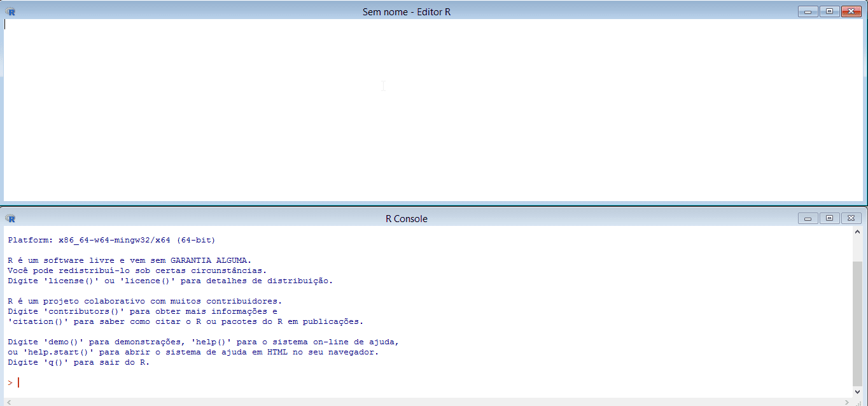Viewport: 868px width, 406px height.
Task: Click the console vertical scrollbar down arrow
Action: coord(857,392)
